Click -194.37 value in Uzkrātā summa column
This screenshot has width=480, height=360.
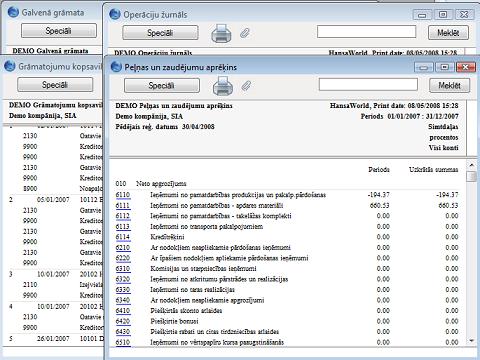447,195
